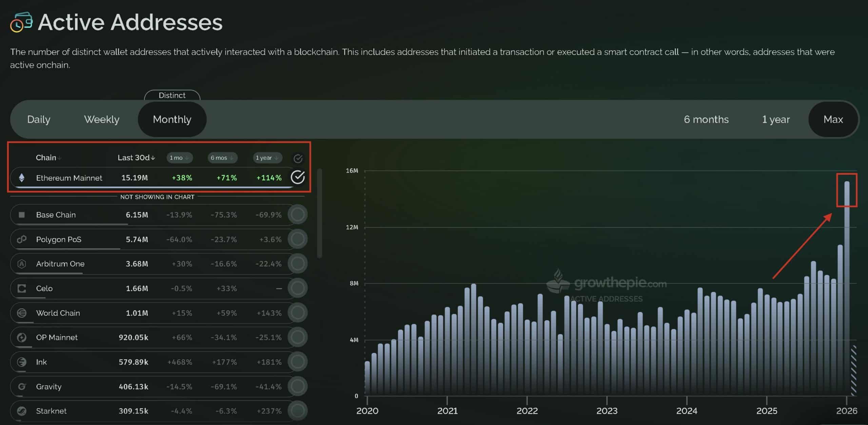868x425 pixels.
Task: Click the Base Chain logo icon
Action: tap(22, 214)
